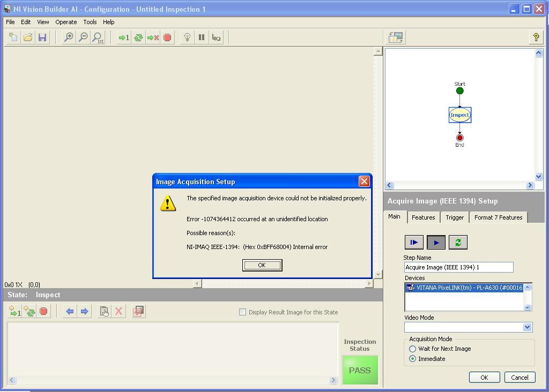Open the Help menu

click(x=108, y=21)
